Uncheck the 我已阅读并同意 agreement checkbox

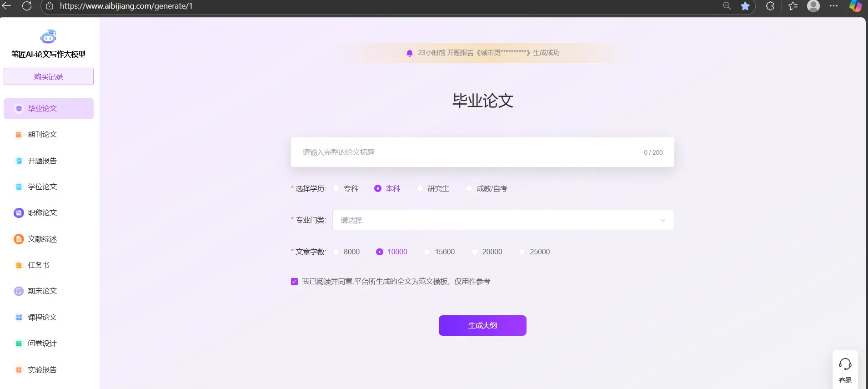[294, 282]
